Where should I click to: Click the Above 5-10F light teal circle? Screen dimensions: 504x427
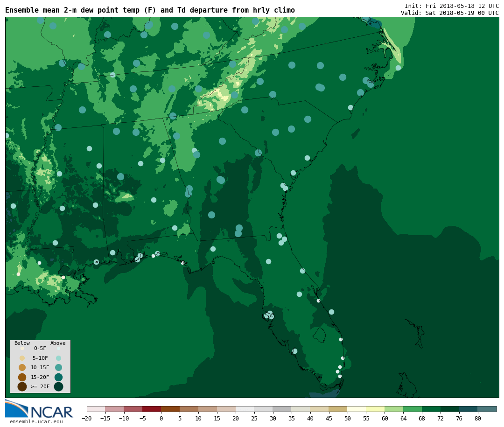click(x=58, y=358)
